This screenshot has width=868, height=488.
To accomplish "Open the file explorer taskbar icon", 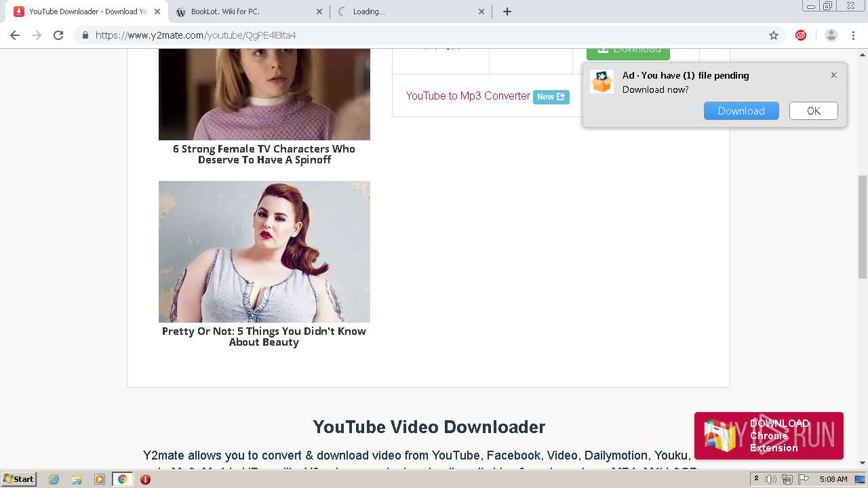I will point(77,479).
